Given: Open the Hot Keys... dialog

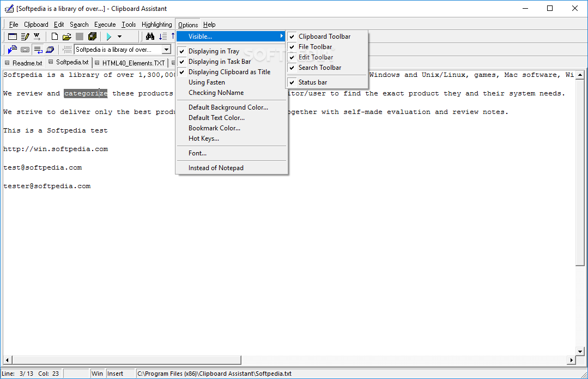Looking at the screenshot, I should [x=232, y=139].
